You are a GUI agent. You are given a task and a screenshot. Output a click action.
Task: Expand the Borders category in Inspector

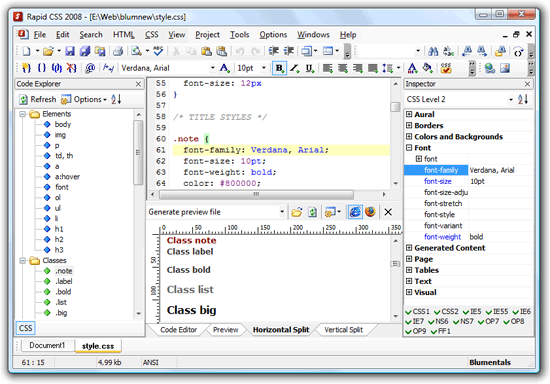[x=409, y=126]
